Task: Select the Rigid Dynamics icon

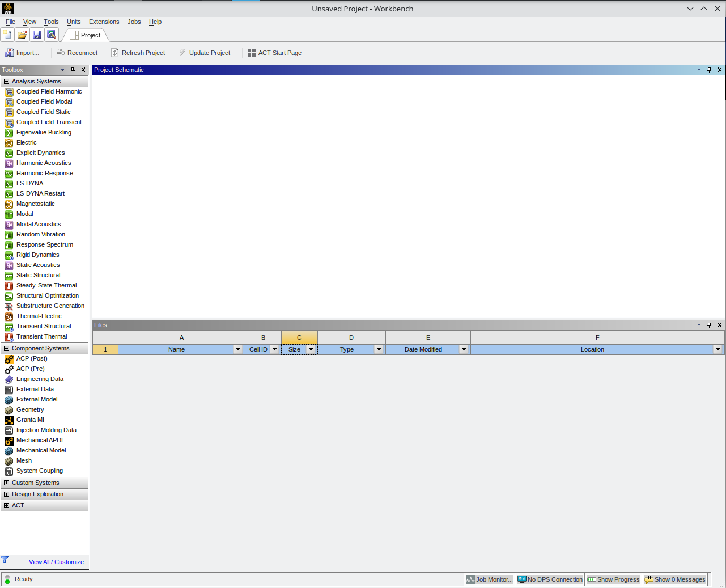Action: [x=9, y=255]
